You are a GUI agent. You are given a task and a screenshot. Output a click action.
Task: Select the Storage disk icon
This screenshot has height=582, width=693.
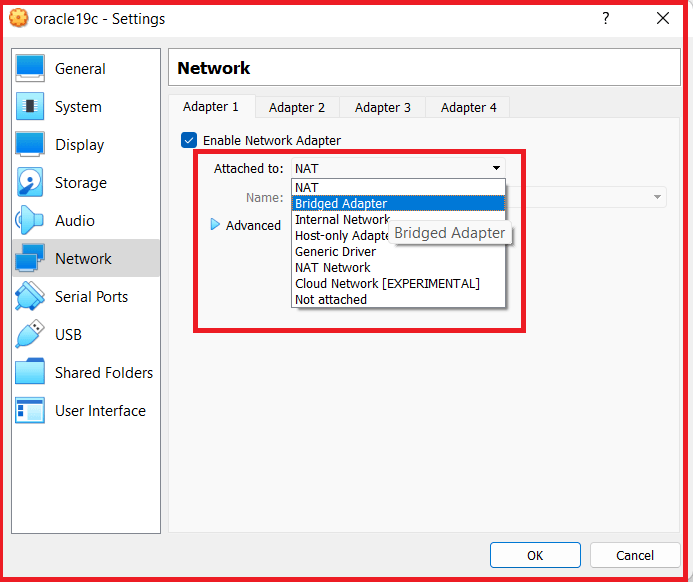tap(30, 182)
